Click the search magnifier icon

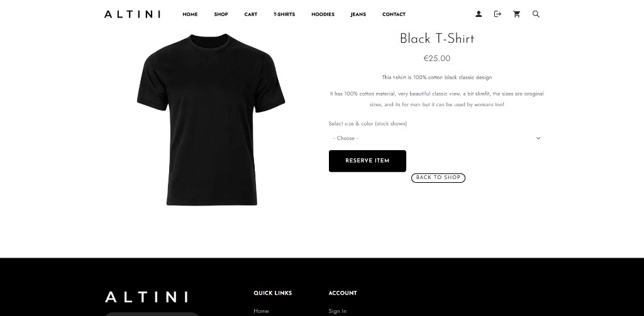point(536,14)
